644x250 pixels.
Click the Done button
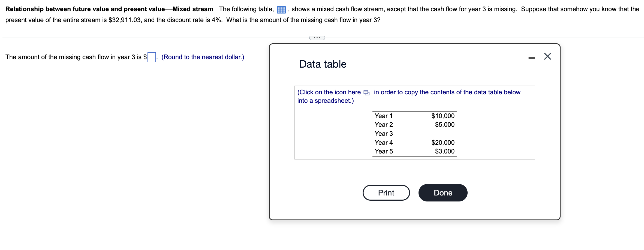click(x=443, y=193)
